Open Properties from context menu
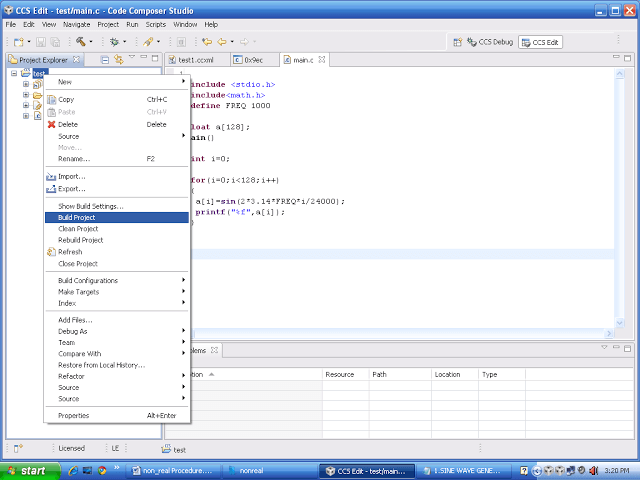The width and height of the screenshot is (640, 480). click(117, 416)
